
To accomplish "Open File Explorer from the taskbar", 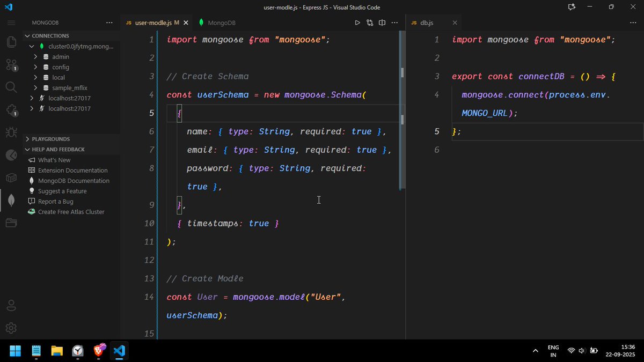I will coord(57,351).
